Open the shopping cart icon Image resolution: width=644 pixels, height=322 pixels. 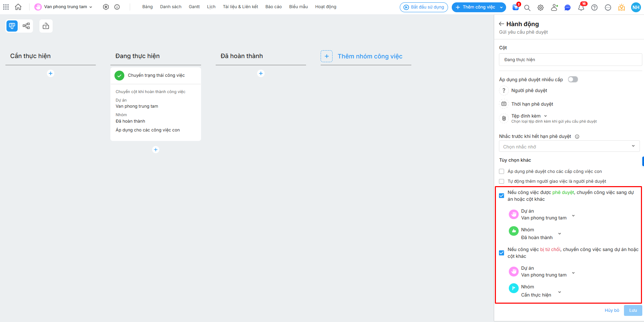click(x=516, y=7)
